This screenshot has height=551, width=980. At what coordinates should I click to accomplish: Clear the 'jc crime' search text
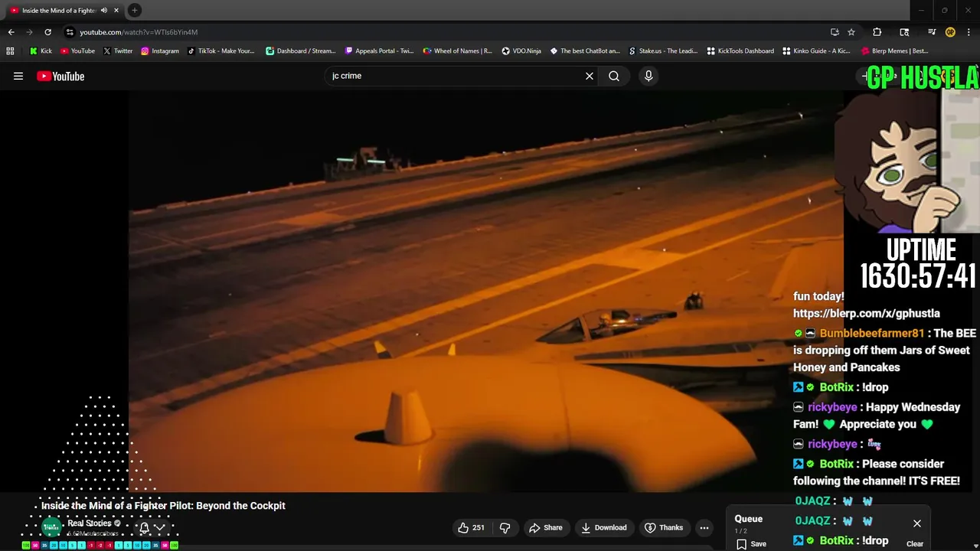point(590,76)
